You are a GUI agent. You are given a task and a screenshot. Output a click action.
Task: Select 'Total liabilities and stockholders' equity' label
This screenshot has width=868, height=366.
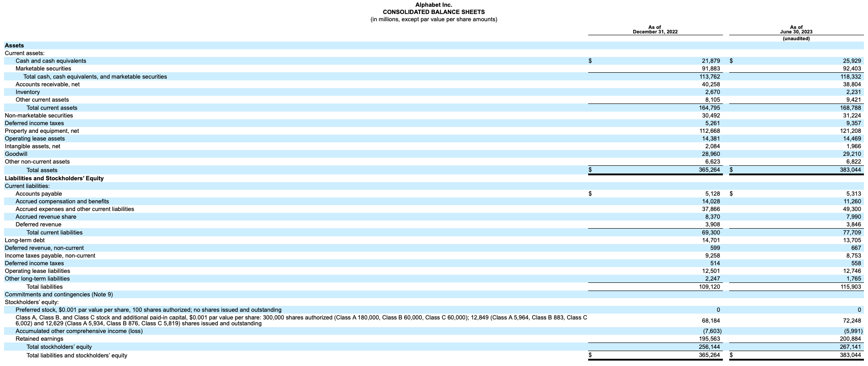click(77, 356)
